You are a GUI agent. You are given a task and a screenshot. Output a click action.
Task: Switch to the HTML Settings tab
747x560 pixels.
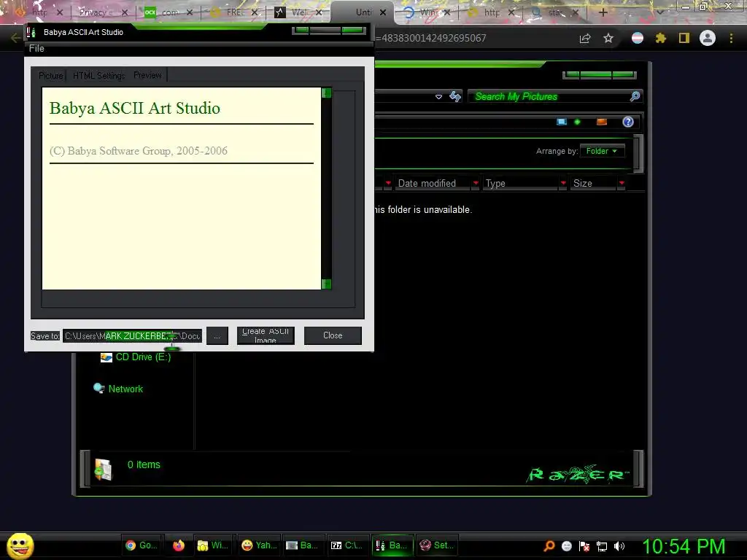pyautogui.click(x=98, y=75)
